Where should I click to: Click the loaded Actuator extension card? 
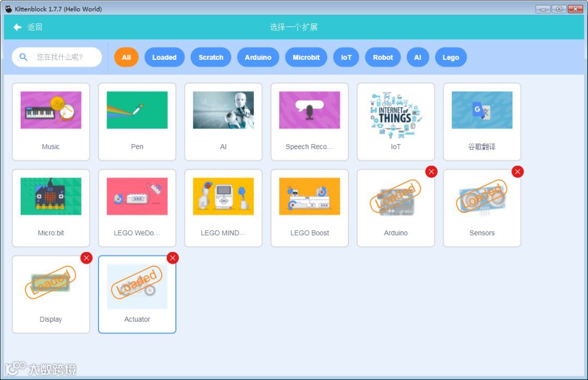[137, 295]
